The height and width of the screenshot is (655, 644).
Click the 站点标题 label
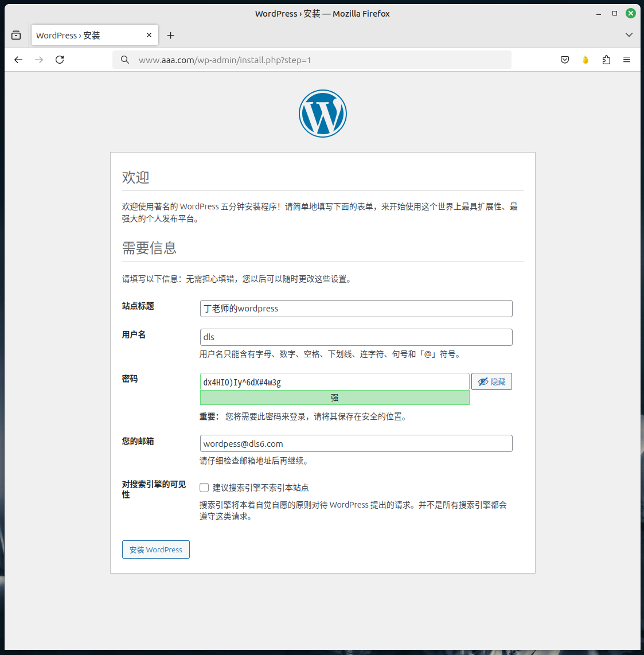coord(138,306)
